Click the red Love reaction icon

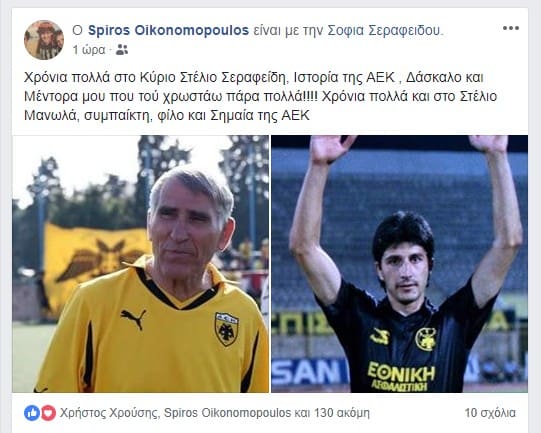[48, 413]
